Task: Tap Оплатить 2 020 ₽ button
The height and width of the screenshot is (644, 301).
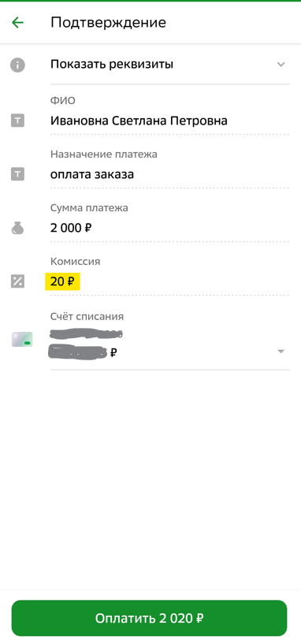Action: [x=149, y=618]
